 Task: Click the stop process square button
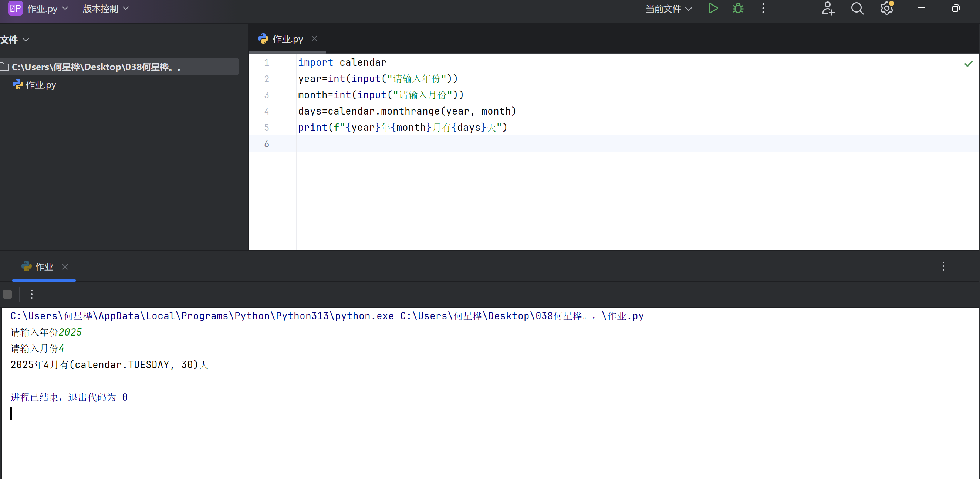tap(8, 294)
